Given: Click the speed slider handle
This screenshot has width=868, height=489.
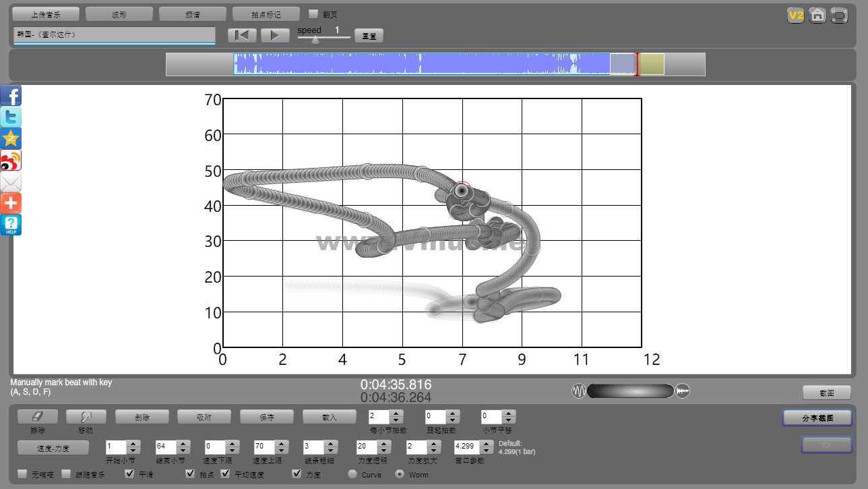Looking at the screenshot, I should click(315, 40).
